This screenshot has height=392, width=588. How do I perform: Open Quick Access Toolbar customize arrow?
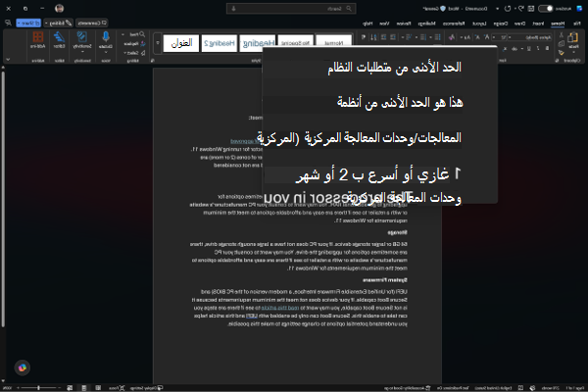[x=497, y=8]
